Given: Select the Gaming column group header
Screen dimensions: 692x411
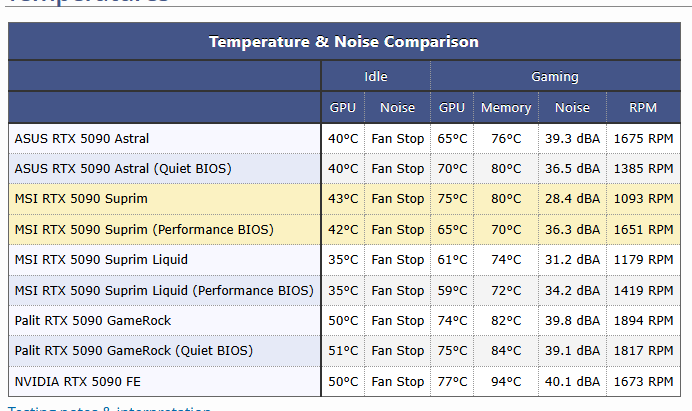Looking at the screenshot, I should pos(555,76).
